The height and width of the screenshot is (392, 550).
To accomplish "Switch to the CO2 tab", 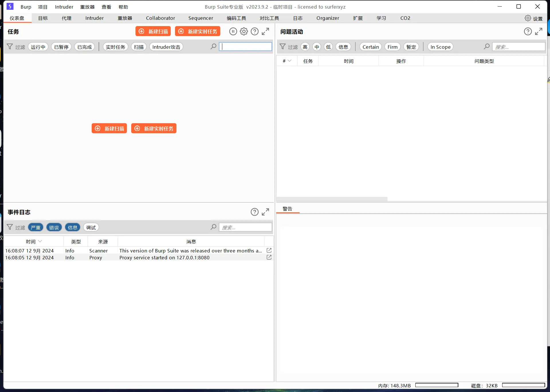I will point(405,18).
